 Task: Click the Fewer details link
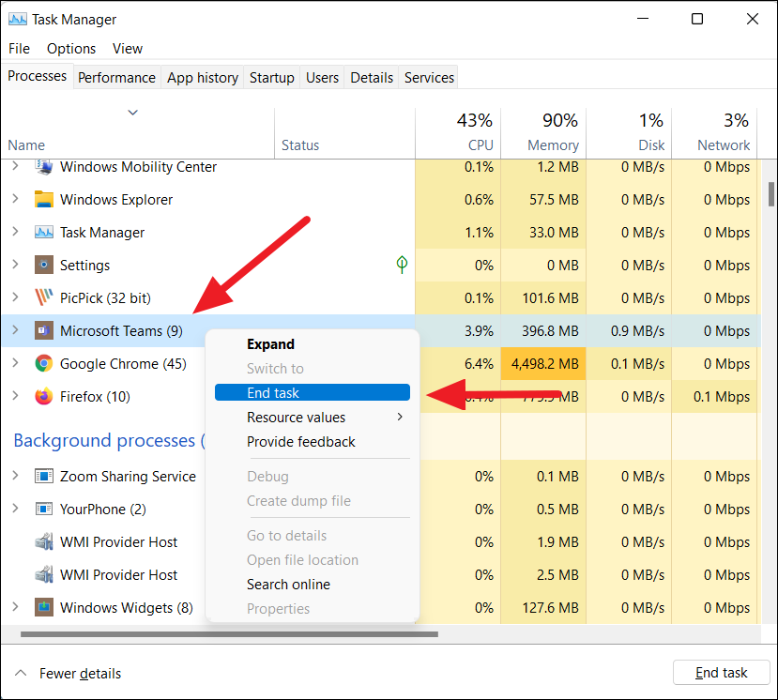point(81,673)
